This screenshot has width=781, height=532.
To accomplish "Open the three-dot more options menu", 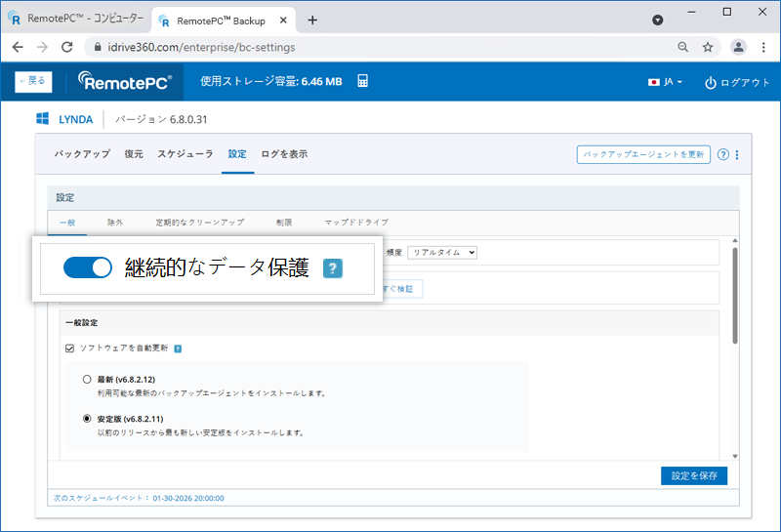I will pyautogui.click(x=737, y=155).
